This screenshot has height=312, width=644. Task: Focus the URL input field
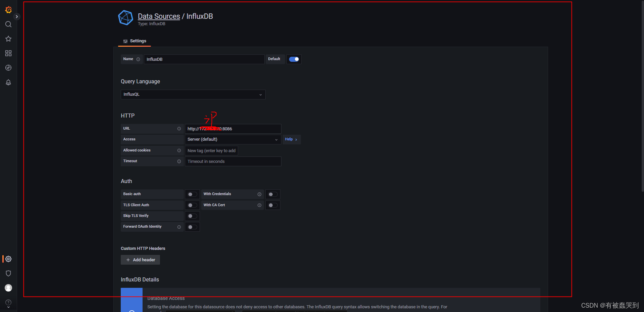point(233,129)
